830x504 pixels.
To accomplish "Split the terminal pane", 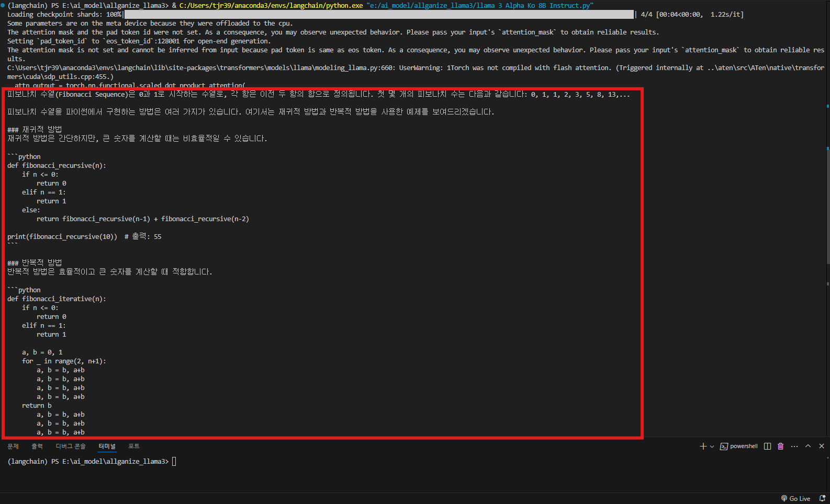I will (767, 446).
